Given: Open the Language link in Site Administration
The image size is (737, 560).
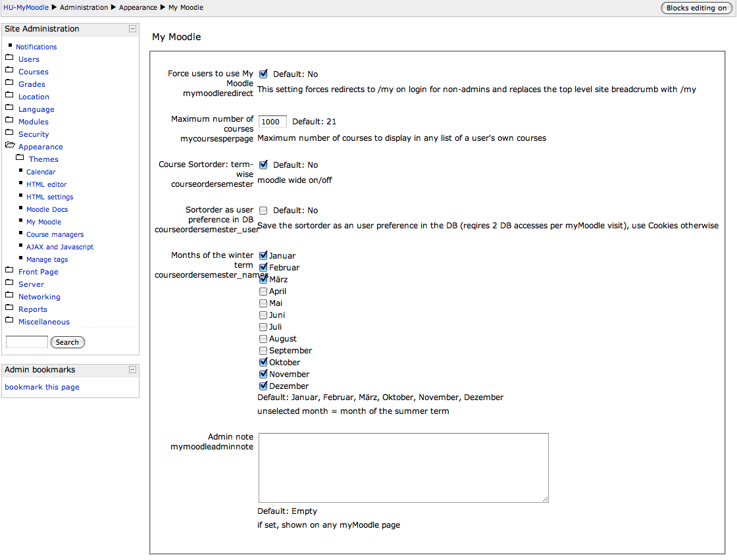Looking at the screenshot, I should point(36,109).
